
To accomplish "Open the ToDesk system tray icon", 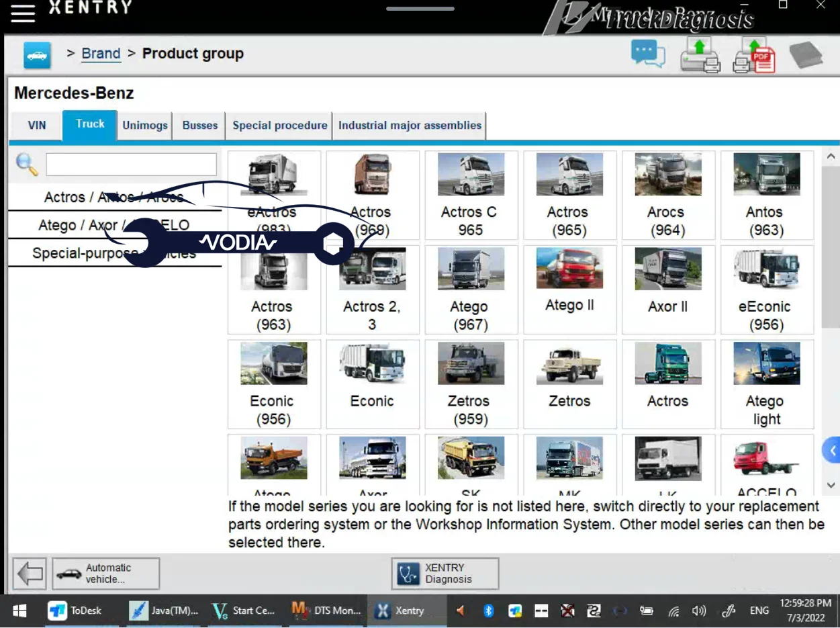I will 515,611.
